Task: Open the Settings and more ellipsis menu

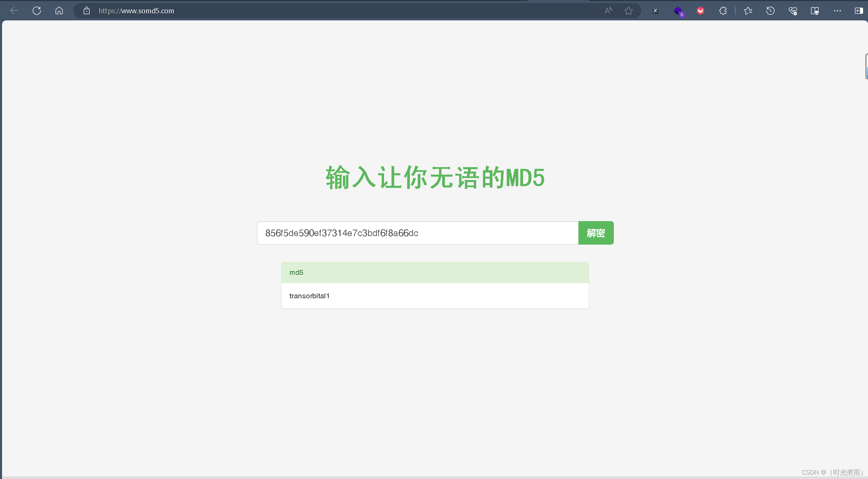Action: tap(837, 11)
